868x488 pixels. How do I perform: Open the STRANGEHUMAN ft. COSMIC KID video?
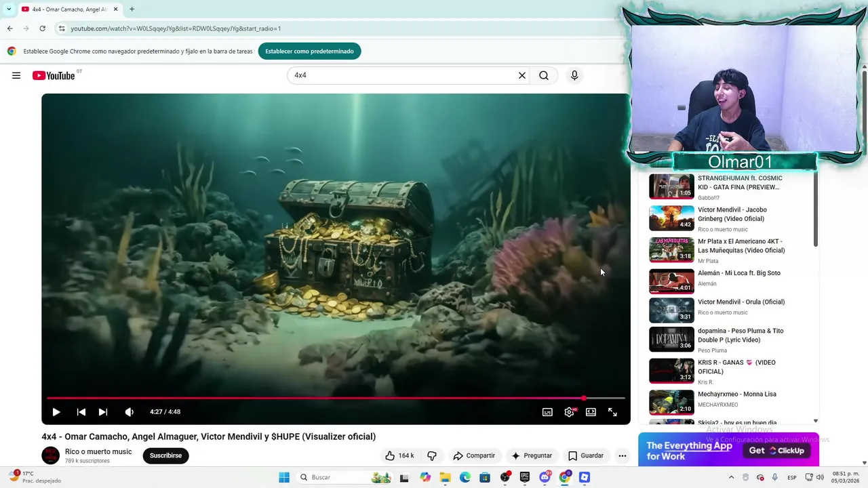point(740,182)
